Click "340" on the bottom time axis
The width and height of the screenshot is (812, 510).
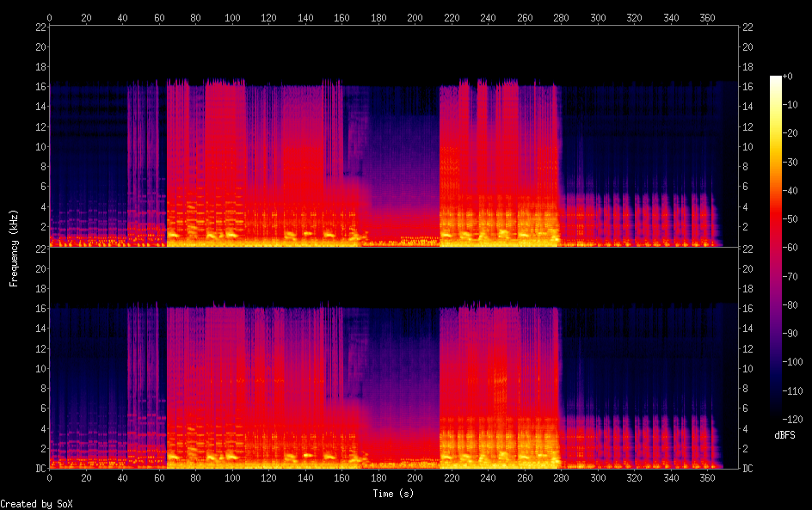pyautogui.click(x=671, y=478)
